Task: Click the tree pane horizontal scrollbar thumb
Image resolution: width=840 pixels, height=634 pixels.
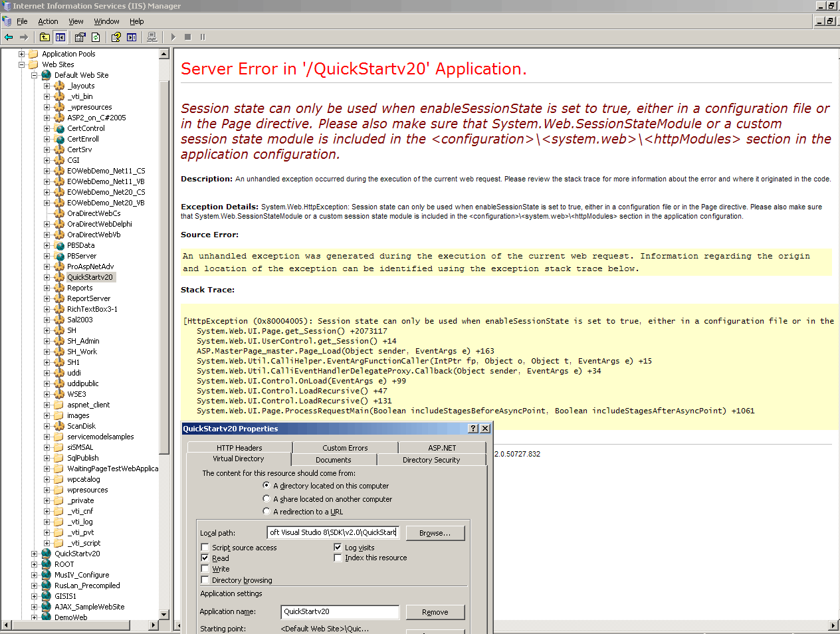Action: (x=71, y=625)
